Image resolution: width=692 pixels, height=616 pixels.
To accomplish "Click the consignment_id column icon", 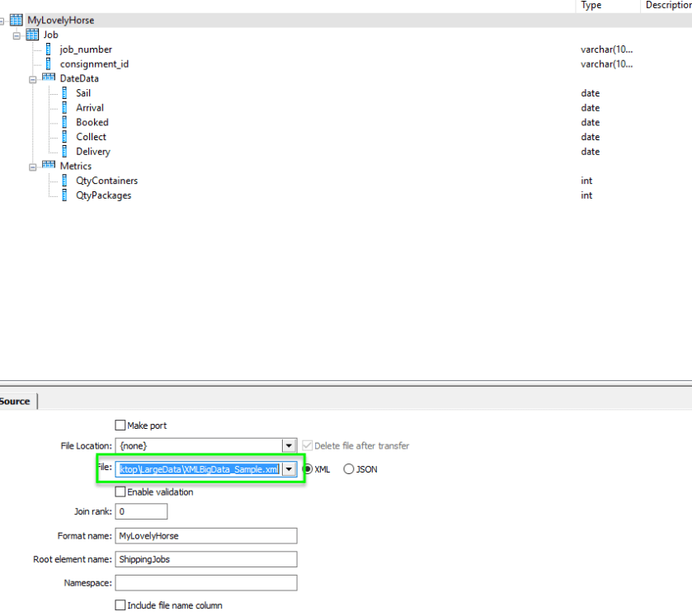I will coord(49,64).
